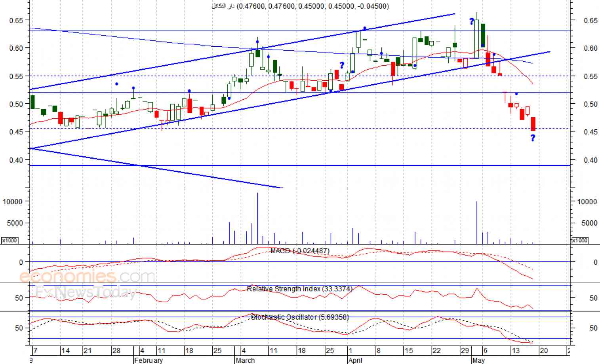The width and height of the screenshot is (600, 364).
Task: Click the x1000 multiplier label on the left
Action: click(10, 241)
